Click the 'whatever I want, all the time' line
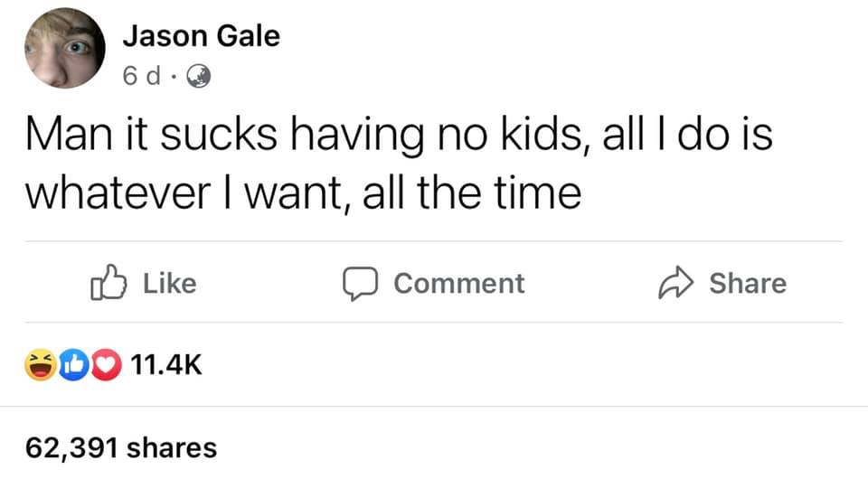 [x=302, y=194]
